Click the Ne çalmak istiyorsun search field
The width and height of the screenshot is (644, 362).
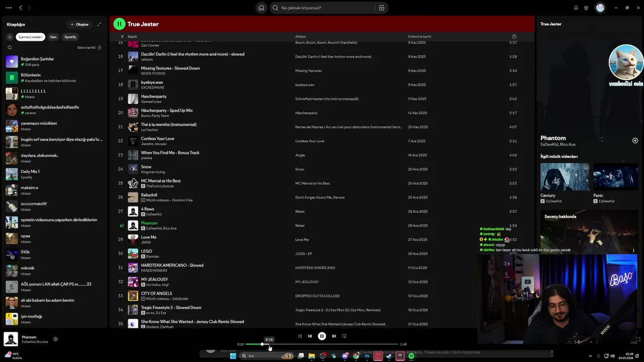pos(326,8)
